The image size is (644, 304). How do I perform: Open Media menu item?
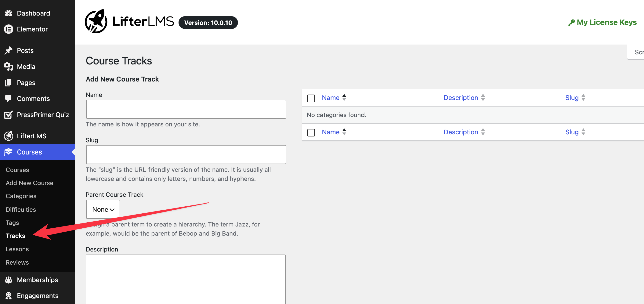(x=38, y=67)
